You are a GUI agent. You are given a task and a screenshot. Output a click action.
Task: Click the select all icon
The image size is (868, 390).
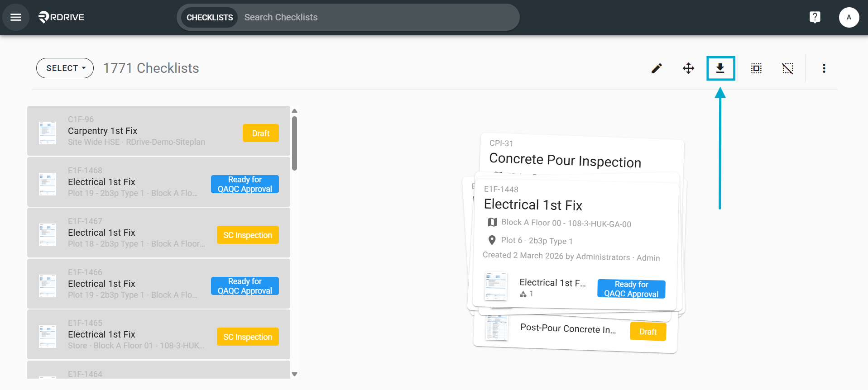coord(756,68)
